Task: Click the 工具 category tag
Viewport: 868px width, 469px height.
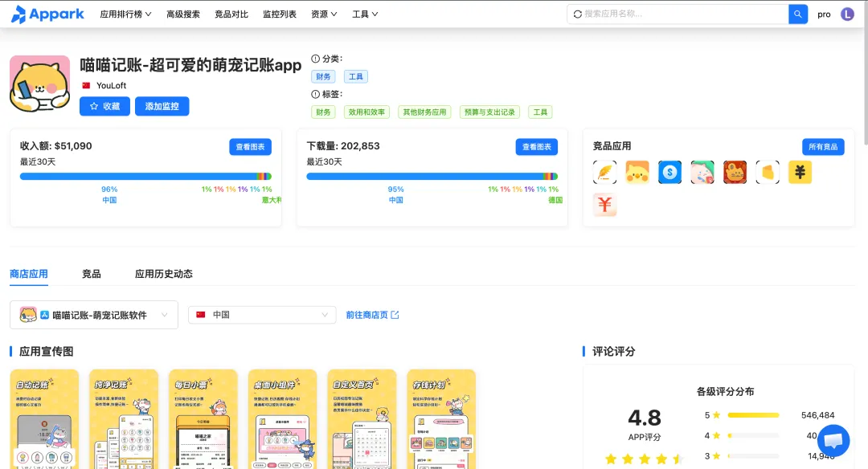Action: [x=356, y=76]
